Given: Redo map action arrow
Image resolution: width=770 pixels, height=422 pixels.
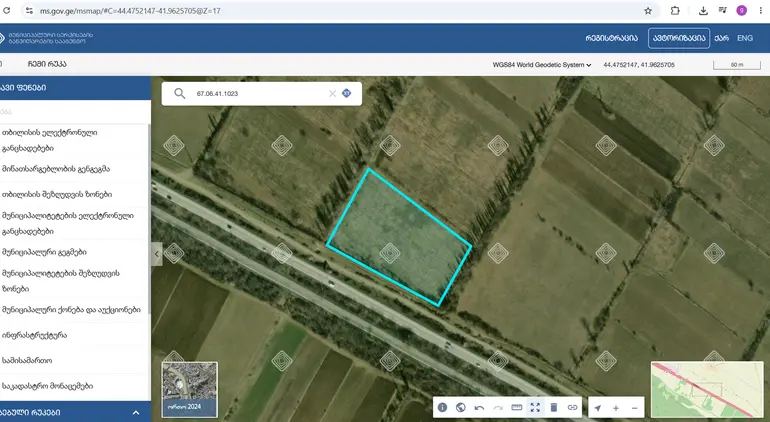Looking at the screenshot, I should (498, 408).
